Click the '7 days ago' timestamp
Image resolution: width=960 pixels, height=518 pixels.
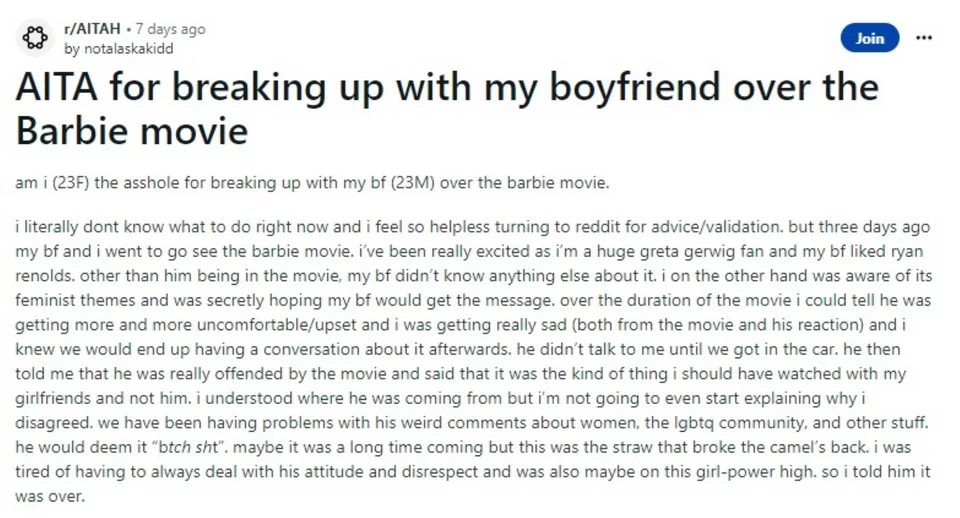pos(170,29)
